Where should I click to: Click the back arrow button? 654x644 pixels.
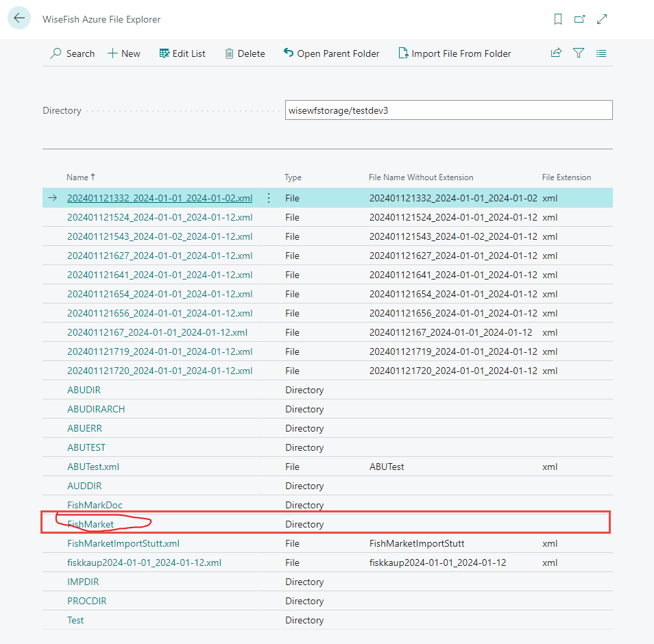click(19, 18)
